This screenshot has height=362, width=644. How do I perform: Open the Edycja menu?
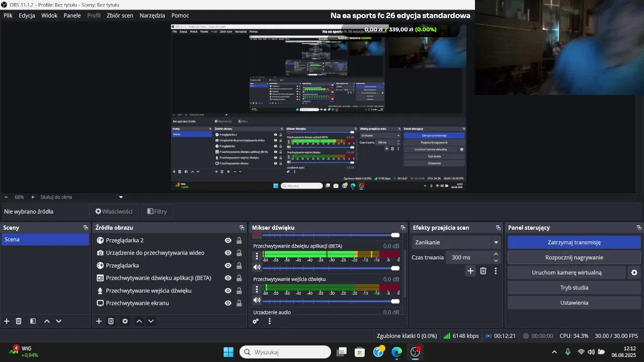(27, 16)
